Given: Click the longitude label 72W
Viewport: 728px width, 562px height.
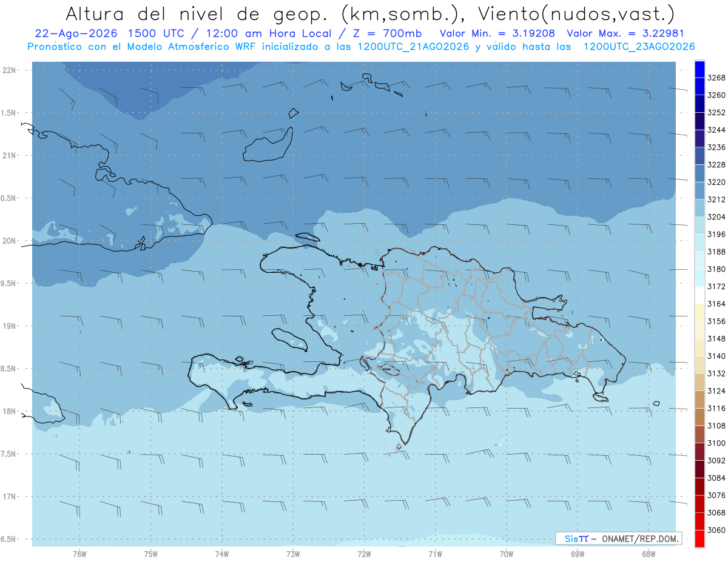Looking at the screenshot, I should (x=364, y=554).
